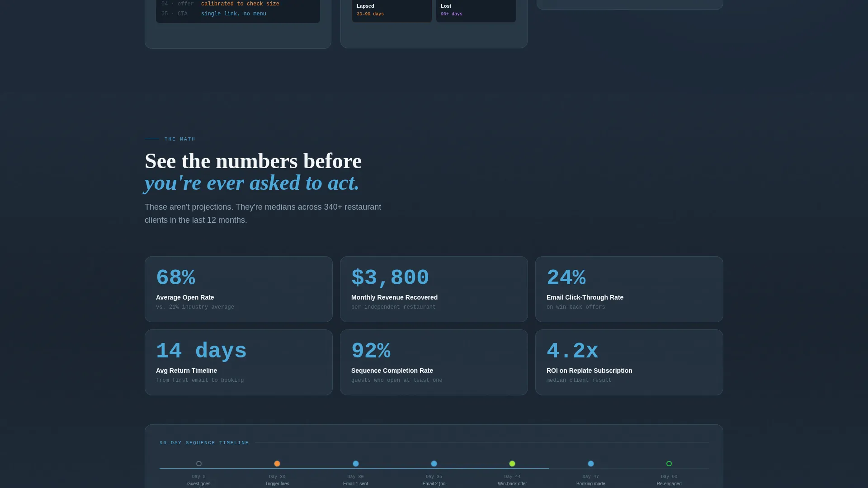868x488 pixels.
Task: Click the Lost 90+ days segment card
Action: (476, 10)
